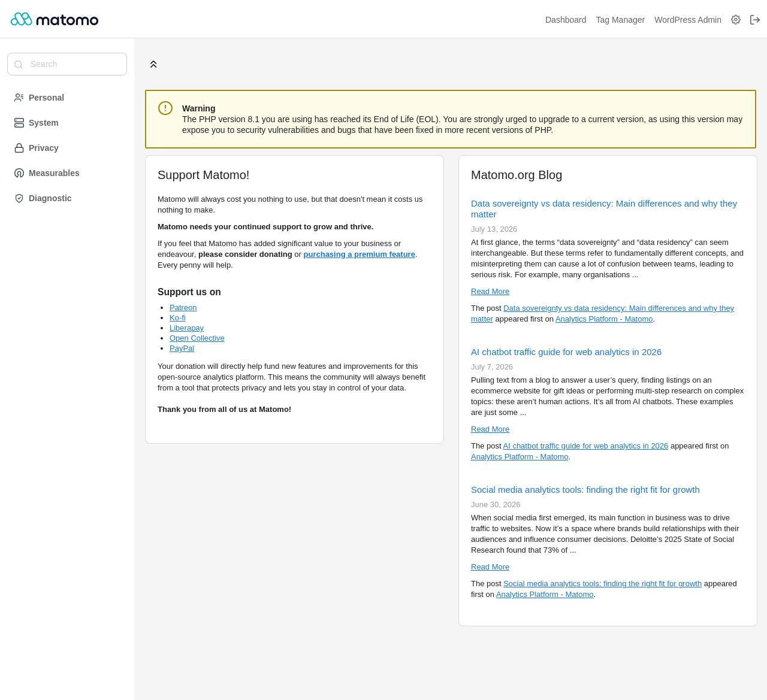Open Tag Manager in top menu

click(x=620, y=20)
